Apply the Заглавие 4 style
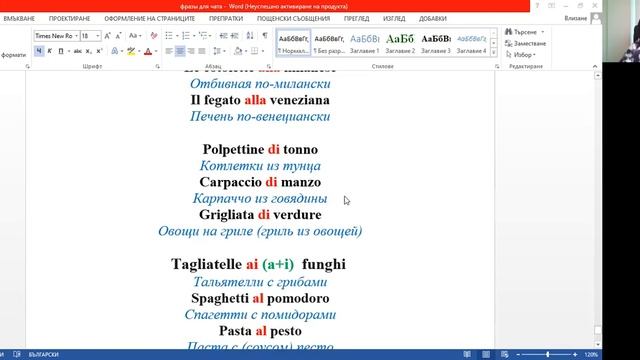The width and height of the screenshot is (640, 360). coord(471,43)
